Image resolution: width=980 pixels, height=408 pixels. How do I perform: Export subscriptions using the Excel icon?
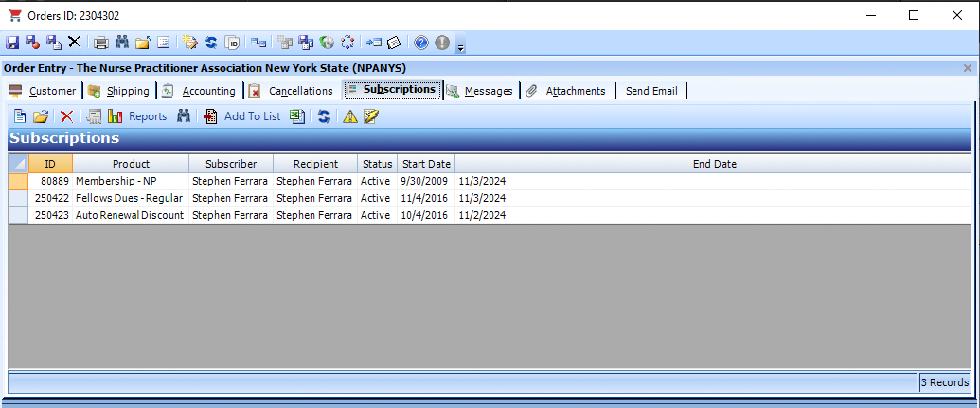[x=297, y=116]
